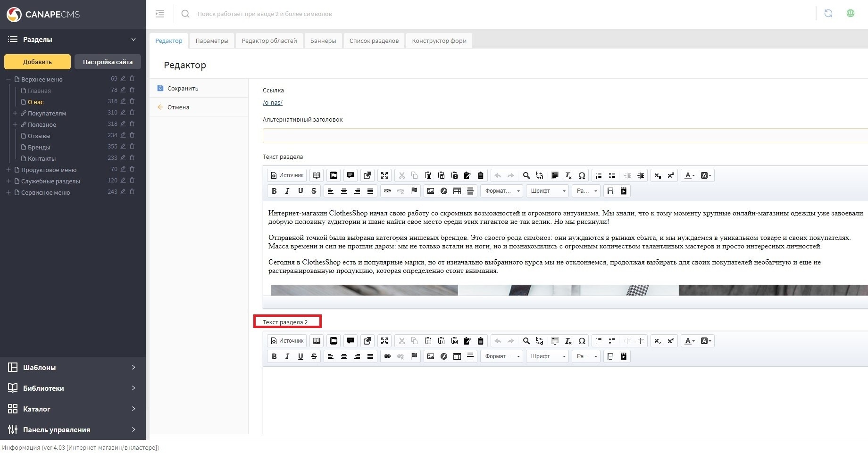868x453 pixels.
Task: Insert link in Текст раздела 2 editor
Action: click(x=387, y=356)
